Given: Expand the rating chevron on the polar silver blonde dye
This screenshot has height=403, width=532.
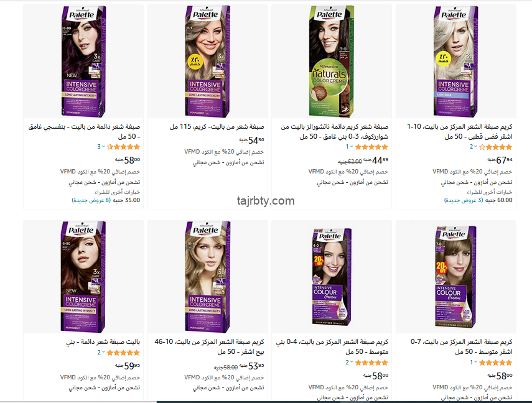Looking at the screenshot, I should [x=475, y=147].
